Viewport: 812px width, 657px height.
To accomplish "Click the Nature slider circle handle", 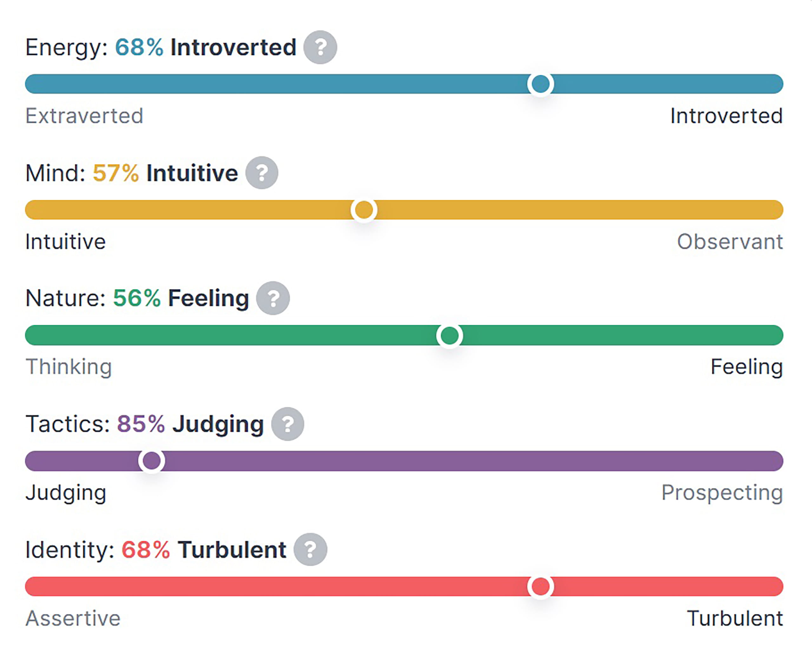I will click(x=449, y=335).
